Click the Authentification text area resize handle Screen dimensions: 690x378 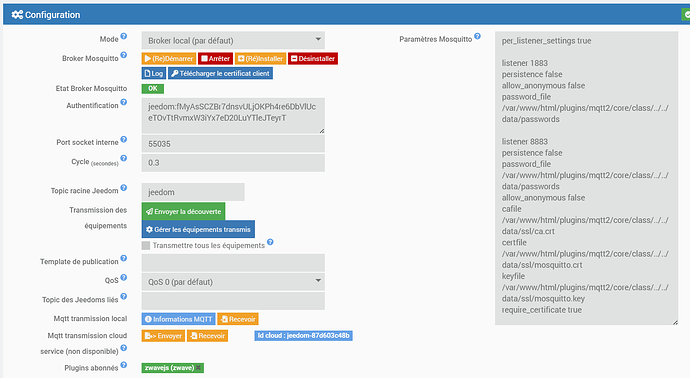coord(322,130)
